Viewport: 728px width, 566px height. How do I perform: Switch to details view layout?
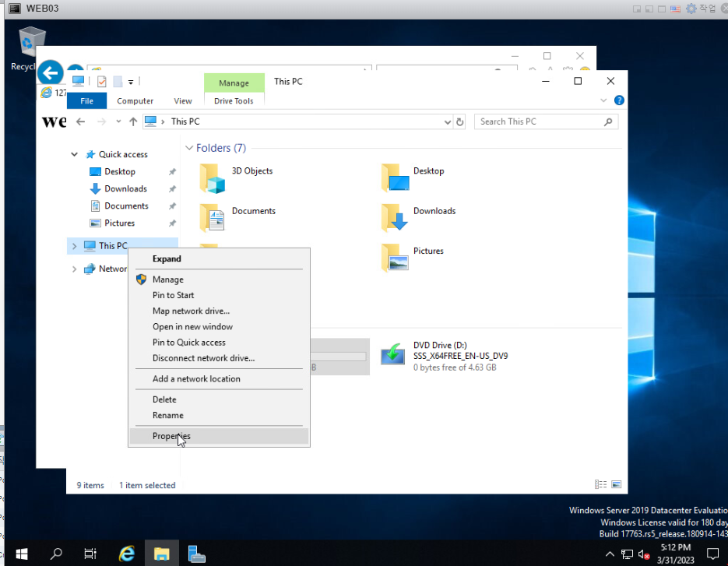(600, 485)
